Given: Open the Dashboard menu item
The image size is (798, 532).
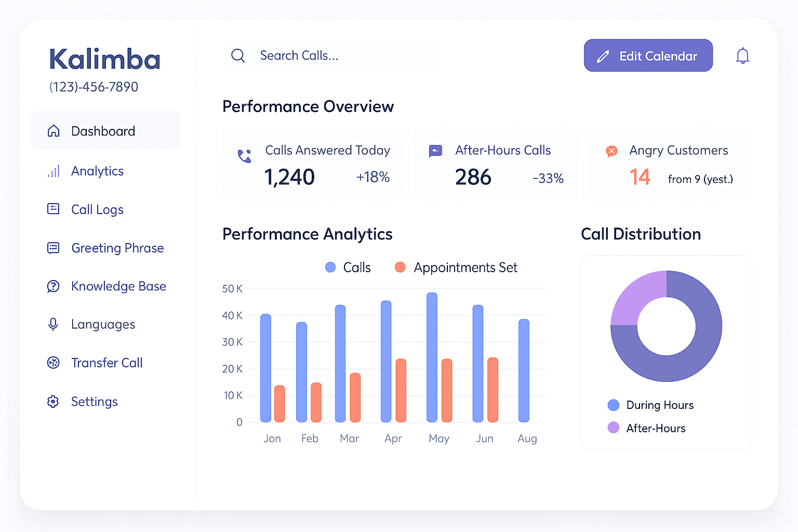Looking at the screenshot, I should click(x=105, y=131).
